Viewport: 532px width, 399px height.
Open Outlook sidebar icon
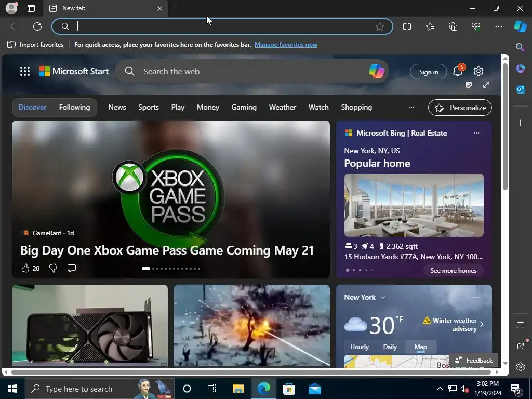tap(520, 89)
